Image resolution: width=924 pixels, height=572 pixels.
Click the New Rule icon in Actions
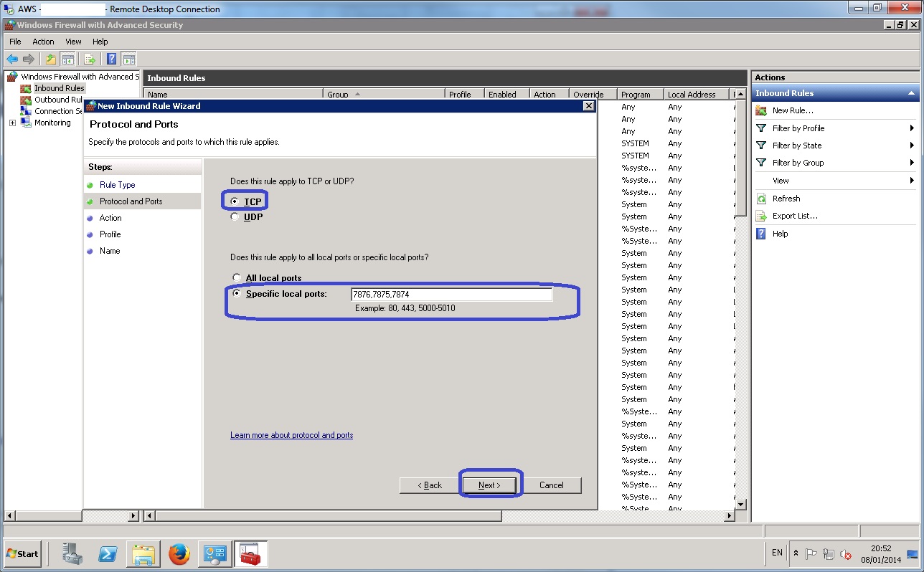click(x=761, y=110)
